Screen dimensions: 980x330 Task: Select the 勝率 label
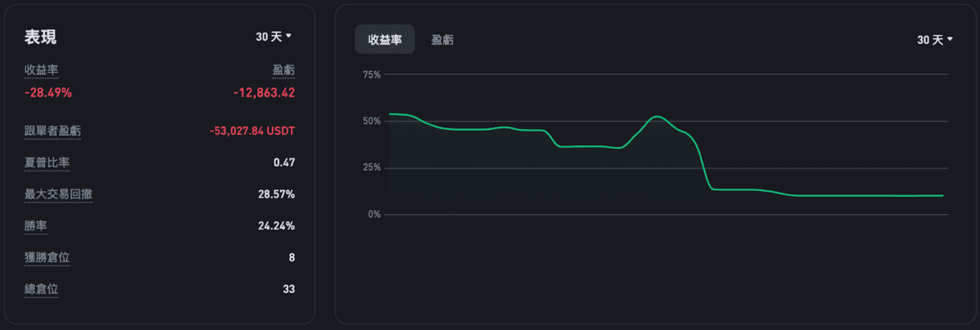36,225
